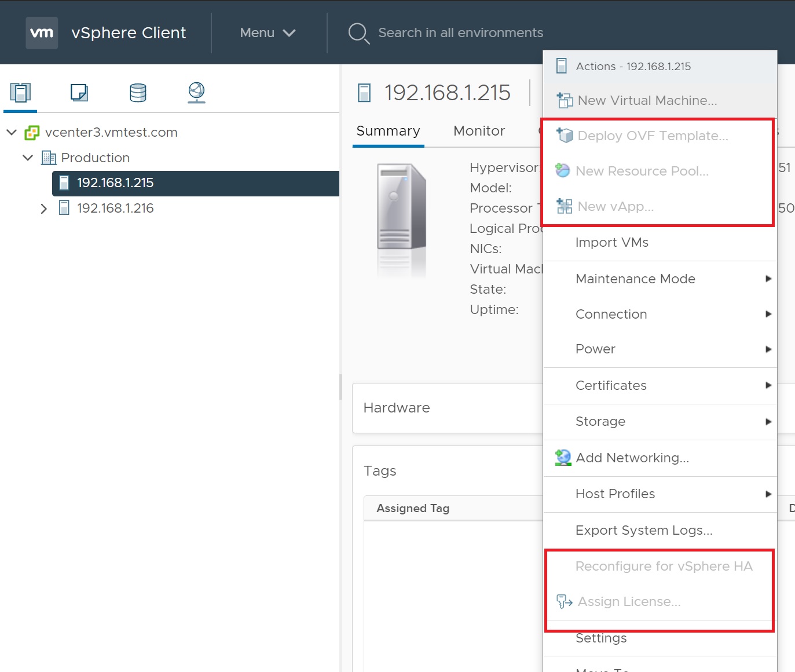Click host icon next to page title
This screenshot has height=672, width=795.
[364, 93]
